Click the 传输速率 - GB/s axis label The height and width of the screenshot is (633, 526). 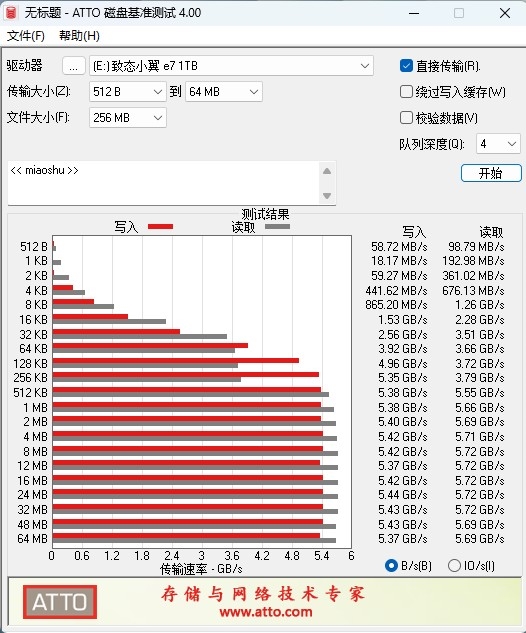pyautogui.click(x=201, y=569)
